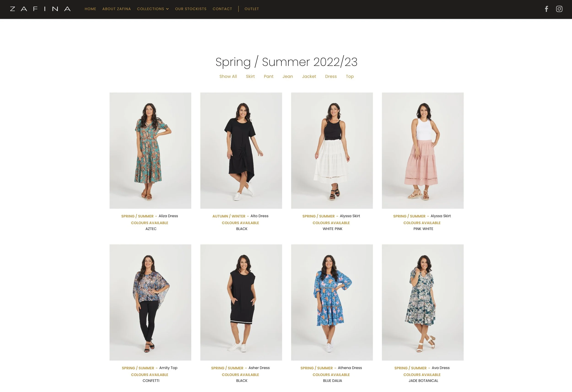572x392 pixels.
Task: Filter products by Jean
Action: click(287, 76)
